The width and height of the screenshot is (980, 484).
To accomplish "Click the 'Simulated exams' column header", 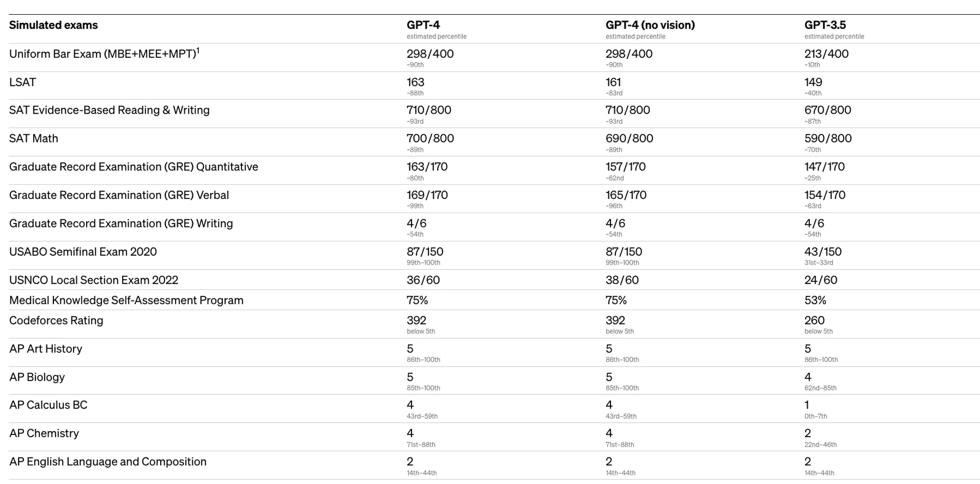I will [x=53, y=25].
